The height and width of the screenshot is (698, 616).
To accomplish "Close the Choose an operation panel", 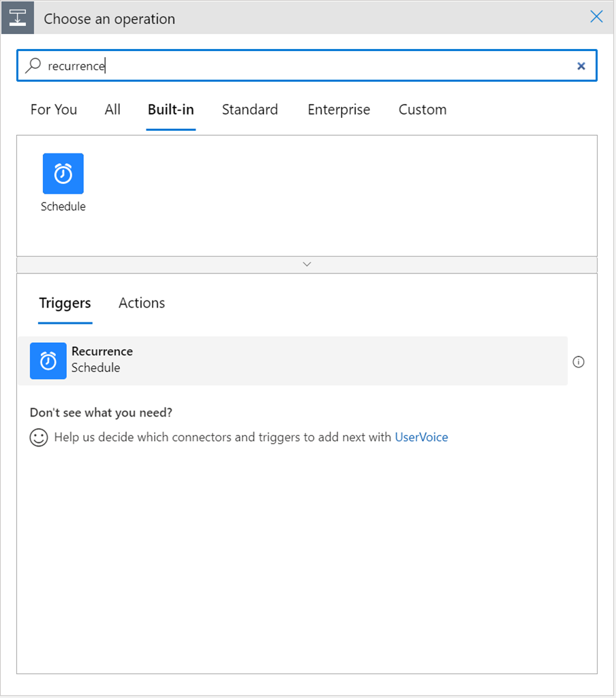I will tap(596, 17).
